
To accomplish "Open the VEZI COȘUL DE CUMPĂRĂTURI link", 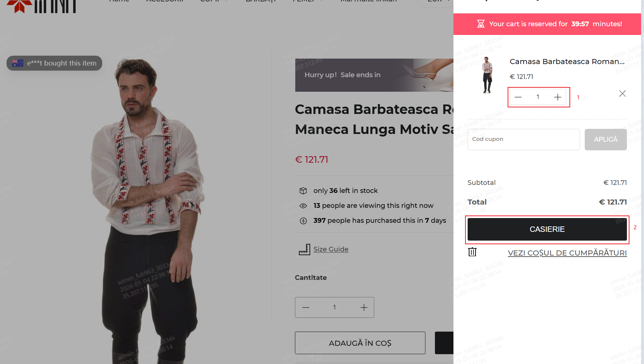I will 567,253.
